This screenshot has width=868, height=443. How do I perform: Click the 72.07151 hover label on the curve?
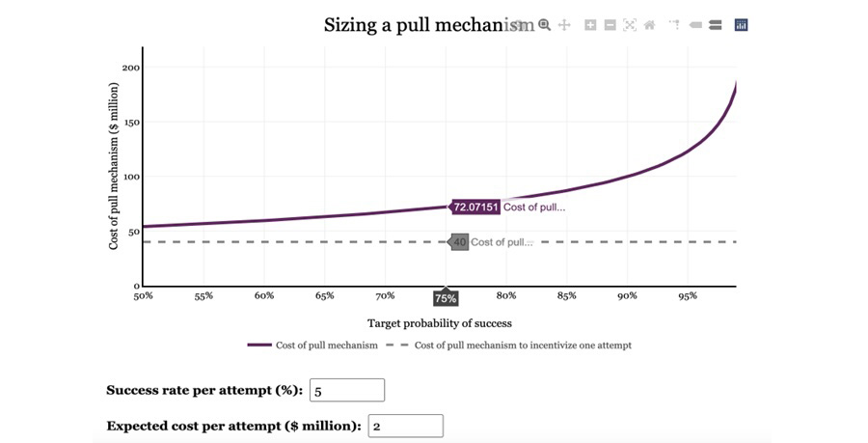point(475,207)
